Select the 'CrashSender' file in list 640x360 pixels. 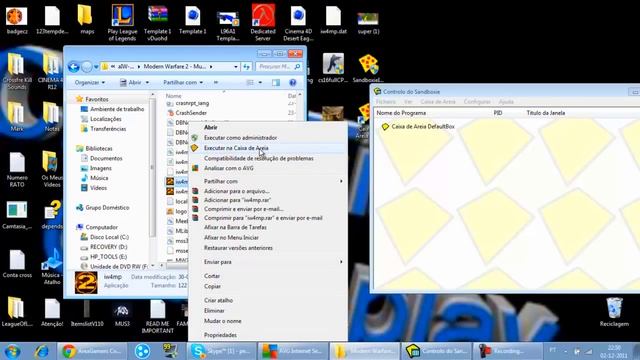click(191, 113)
